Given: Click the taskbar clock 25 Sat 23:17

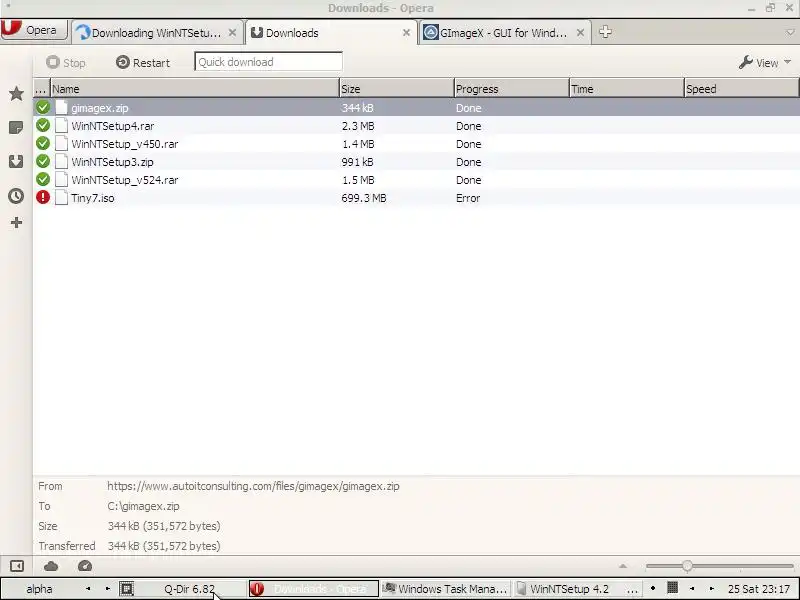Looking at the screenshot, I should [x=759, y=589].
